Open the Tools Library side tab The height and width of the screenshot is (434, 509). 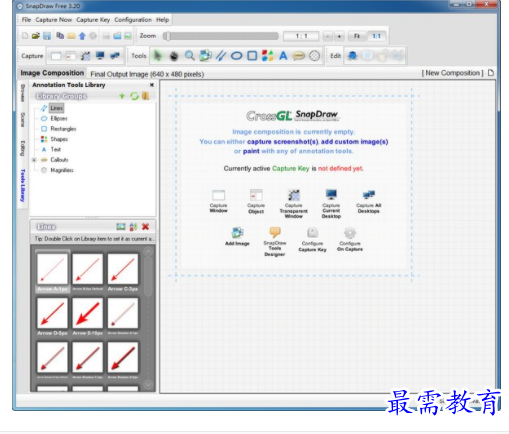coord(23,185)
